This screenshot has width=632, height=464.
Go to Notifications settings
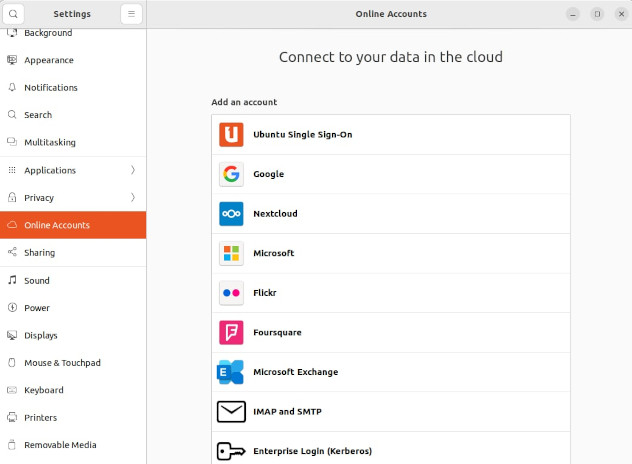[x=51, y=88]
